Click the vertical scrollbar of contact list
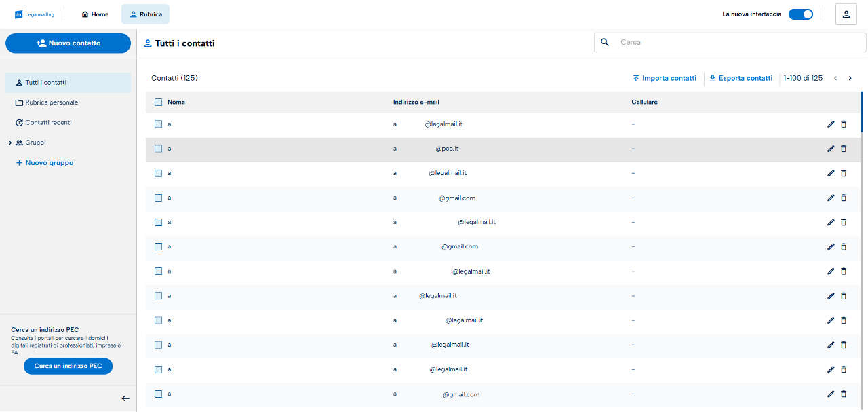 click(x=862, y=112)
